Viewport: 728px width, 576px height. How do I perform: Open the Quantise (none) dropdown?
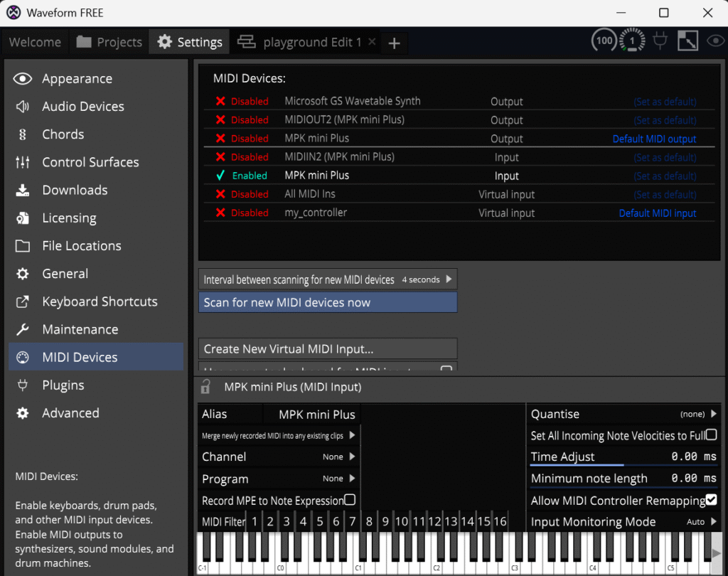pos(623,414)
